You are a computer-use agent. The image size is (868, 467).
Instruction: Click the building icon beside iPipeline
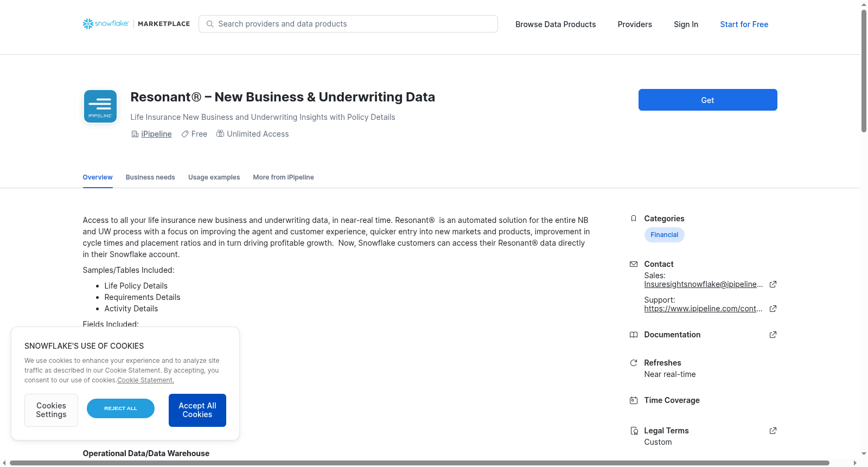coord(135,134)
